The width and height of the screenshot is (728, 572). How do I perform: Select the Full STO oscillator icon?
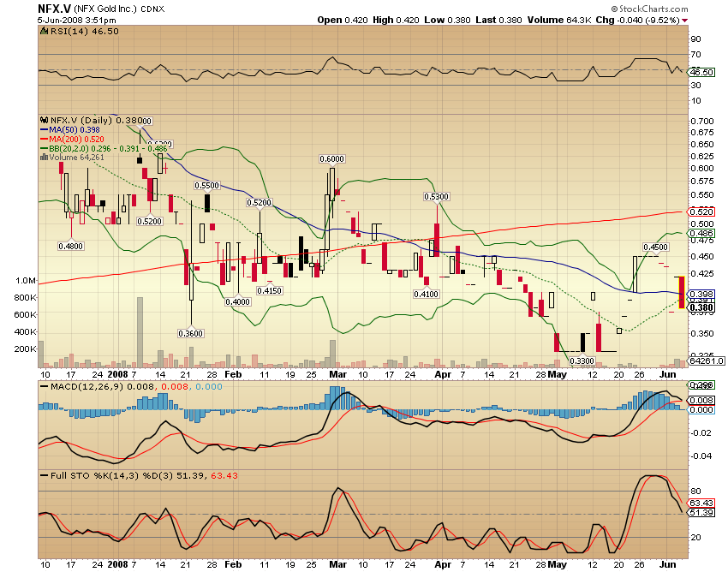45,474
